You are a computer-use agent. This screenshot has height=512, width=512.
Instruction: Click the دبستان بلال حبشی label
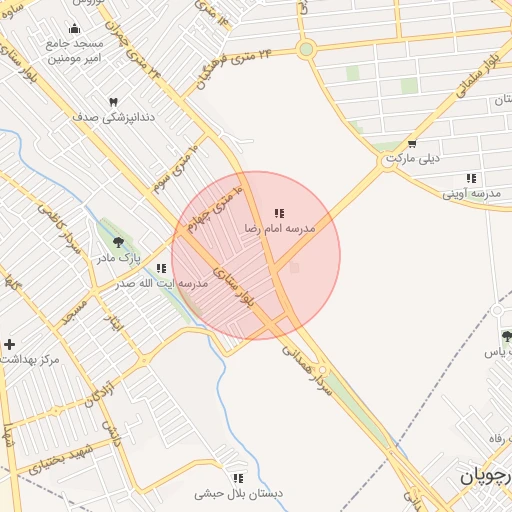click(x=238, y=494)
